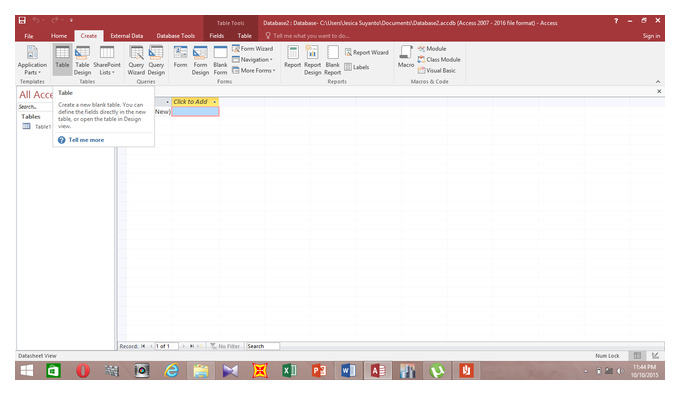
Task: Expand More Forms dropdown
Action: pyautogui.click(x=254, y=70)
